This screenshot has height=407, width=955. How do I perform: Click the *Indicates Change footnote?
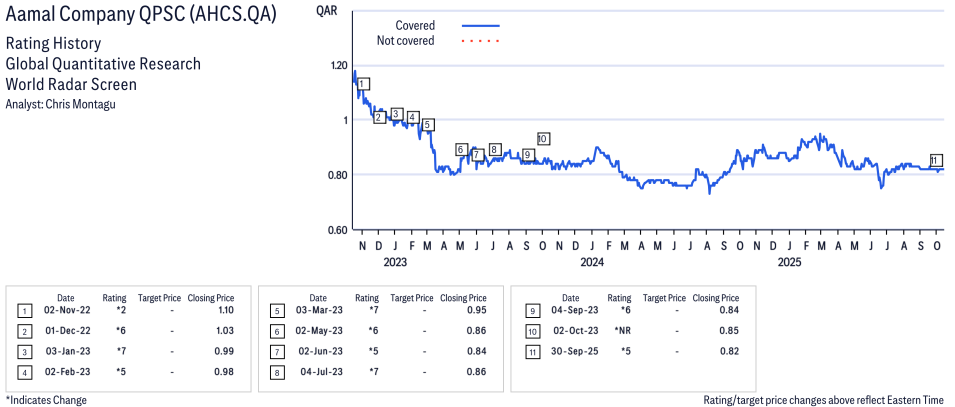click(x=44, y=400)
